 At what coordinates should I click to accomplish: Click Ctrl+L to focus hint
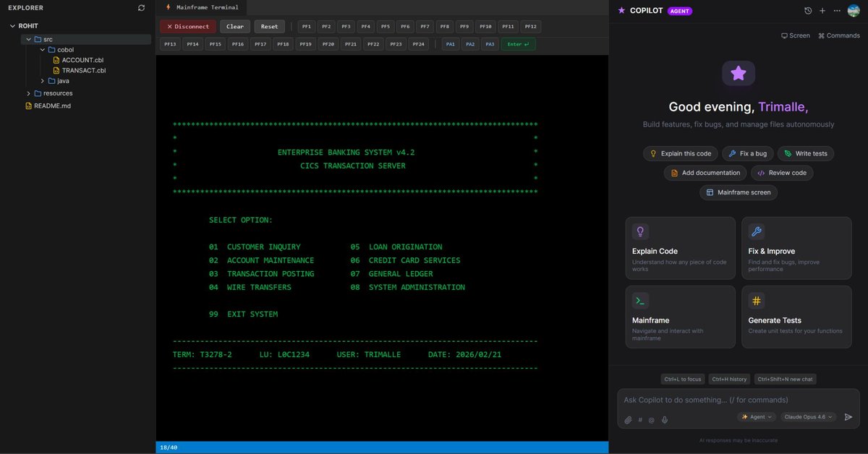click(x=682, y=379)
